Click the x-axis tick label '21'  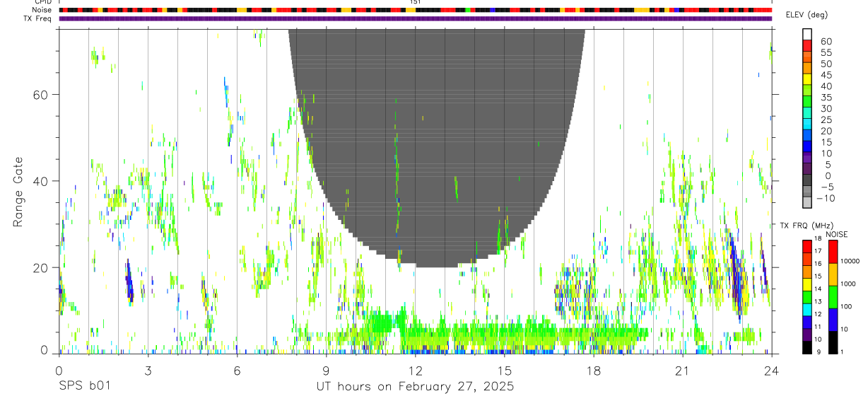[682, 371]
